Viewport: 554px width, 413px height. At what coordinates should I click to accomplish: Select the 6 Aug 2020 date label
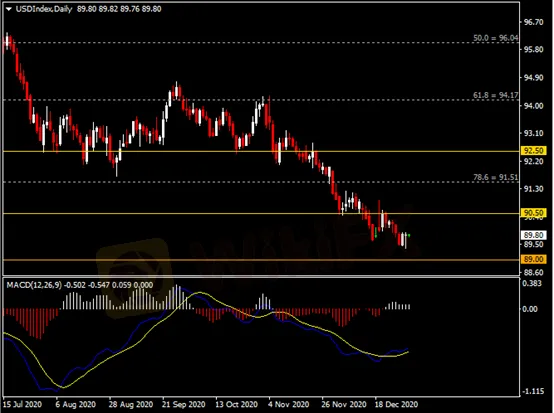[75, 405]
